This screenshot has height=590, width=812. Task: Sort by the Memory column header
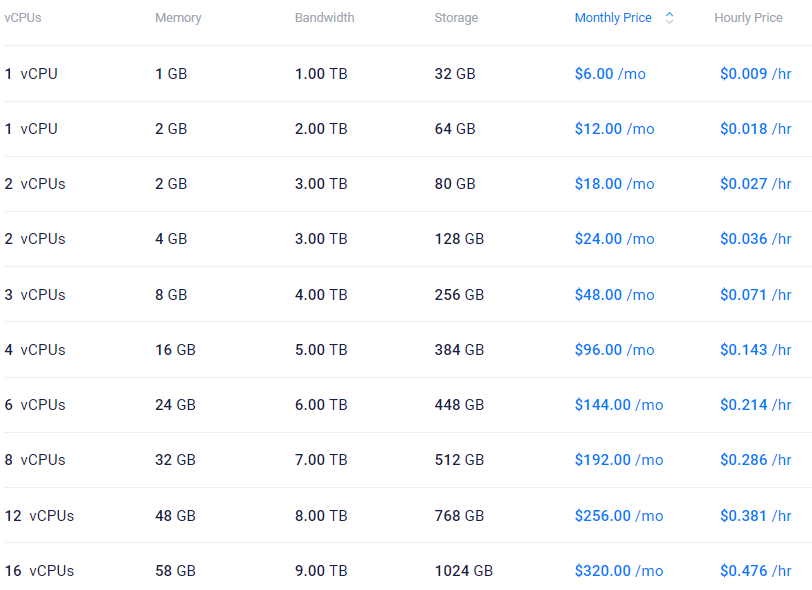coord(178,18)
